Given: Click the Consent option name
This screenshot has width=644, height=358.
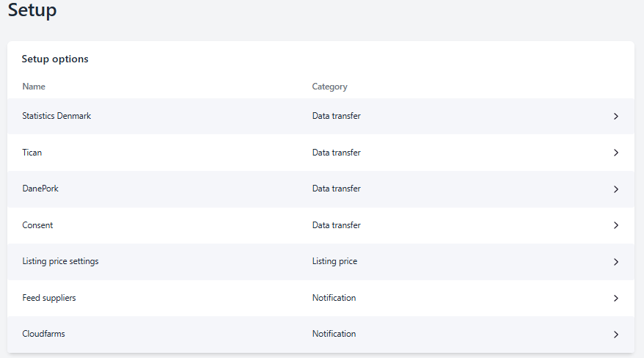Looking at the screenshot, I should tap(37, 225).
